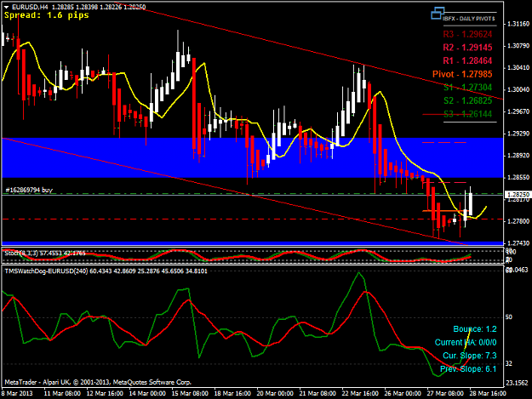Viewport: 532px width, 399px height.
Task: Click the 1.30790 price scale value
Action: [x=518, y=46]
